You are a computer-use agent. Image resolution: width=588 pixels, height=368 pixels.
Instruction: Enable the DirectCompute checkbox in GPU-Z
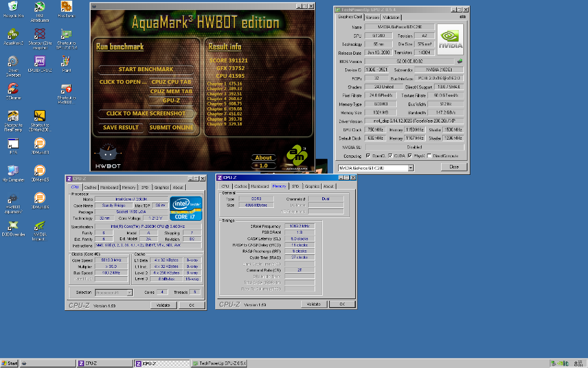[x=429, y=156]
